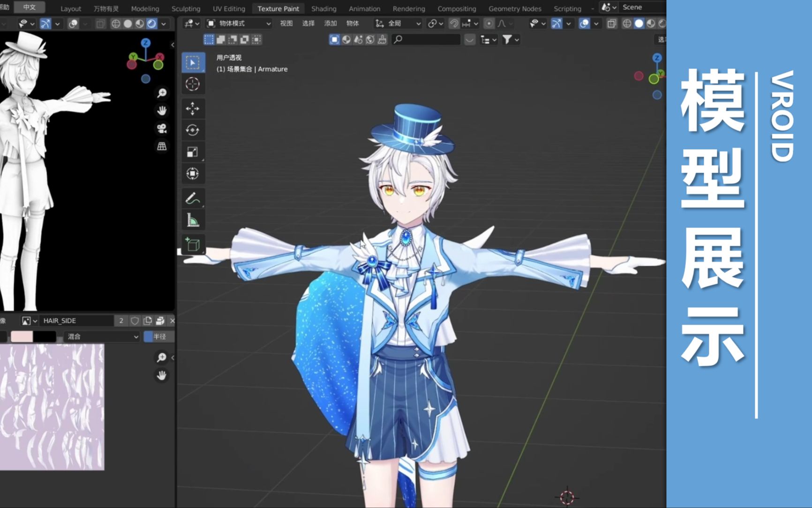Click the zoom icon in the left viewport
This screenshot has width=812, height=508.
162,93
